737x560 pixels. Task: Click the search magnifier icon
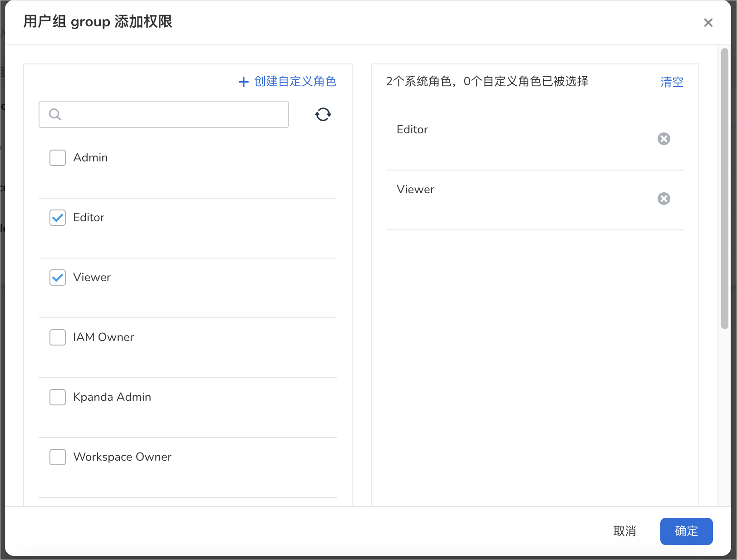[x=55, y=114]
